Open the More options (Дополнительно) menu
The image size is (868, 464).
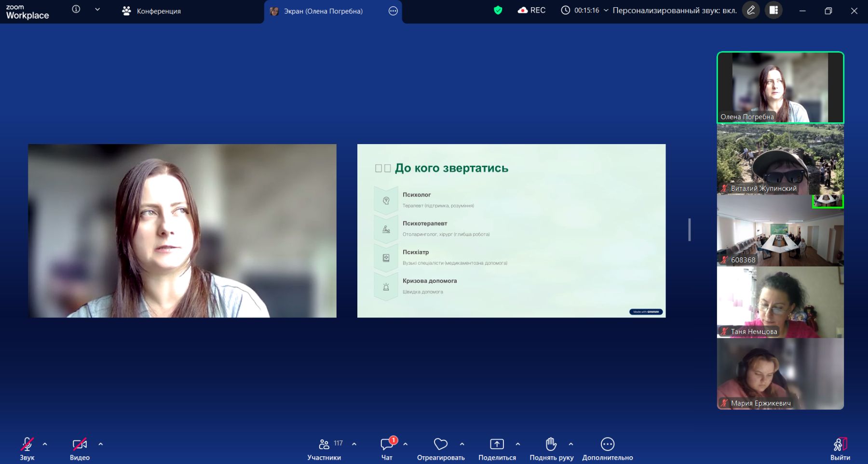(x=607, y=448)
